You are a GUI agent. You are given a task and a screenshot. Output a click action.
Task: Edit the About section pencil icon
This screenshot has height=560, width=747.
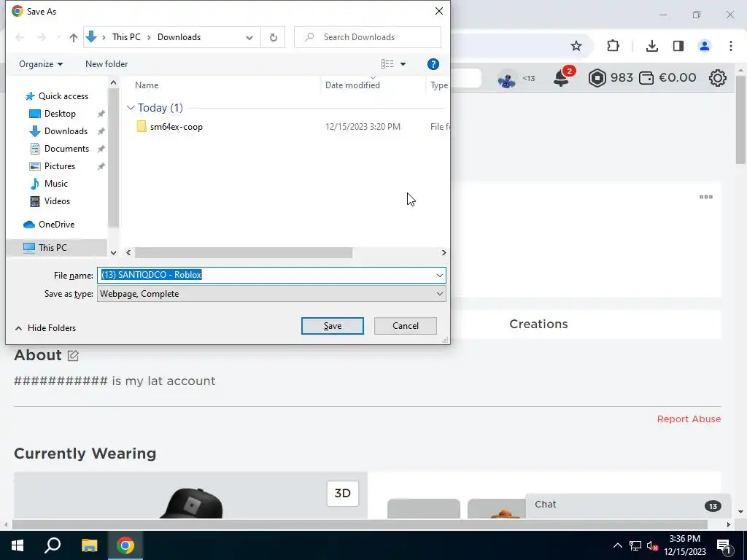pyautogui.click(x=73, y=355)
